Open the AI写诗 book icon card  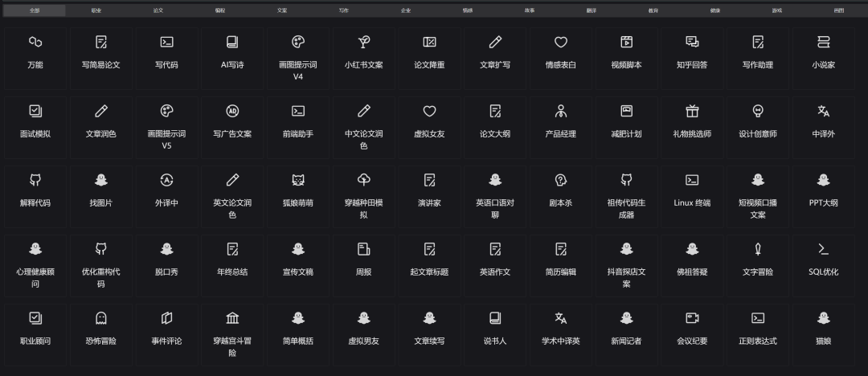[232, 53]
